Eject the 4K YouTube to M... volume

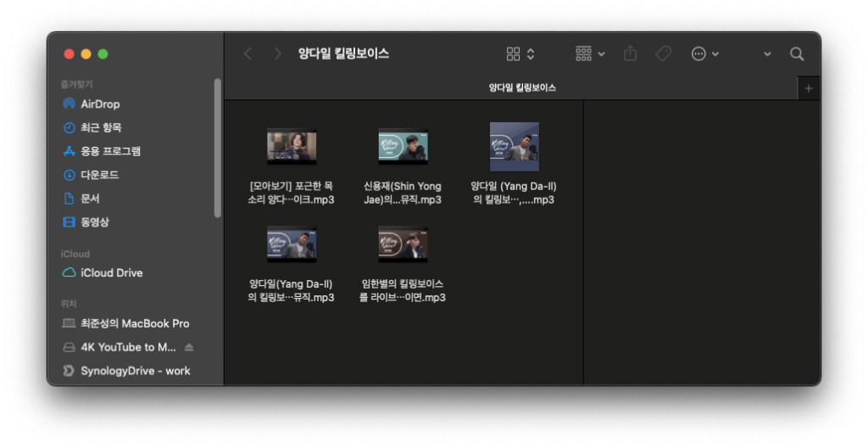point(189,347)
